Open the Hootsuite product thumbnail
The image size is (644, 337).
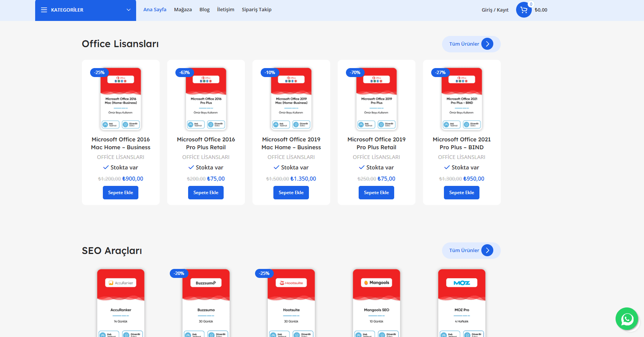pos(291,303)
